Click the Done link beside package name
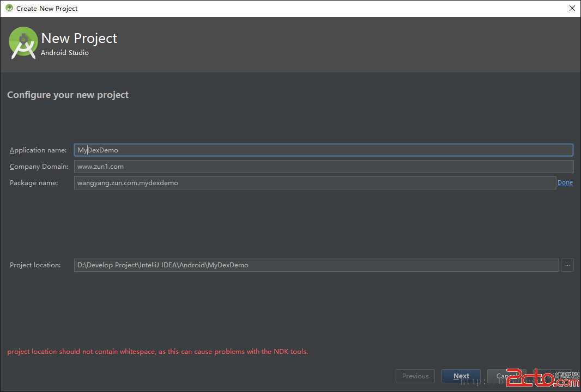Image resolution: width=581 pixels, height=392 pixels. click(565, 183)
